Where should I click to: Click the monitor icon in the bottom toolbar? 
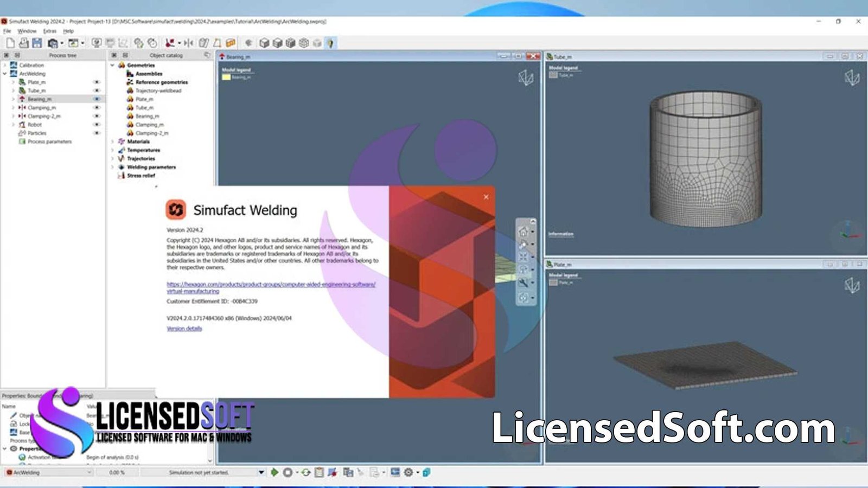(x=395, y=473)
